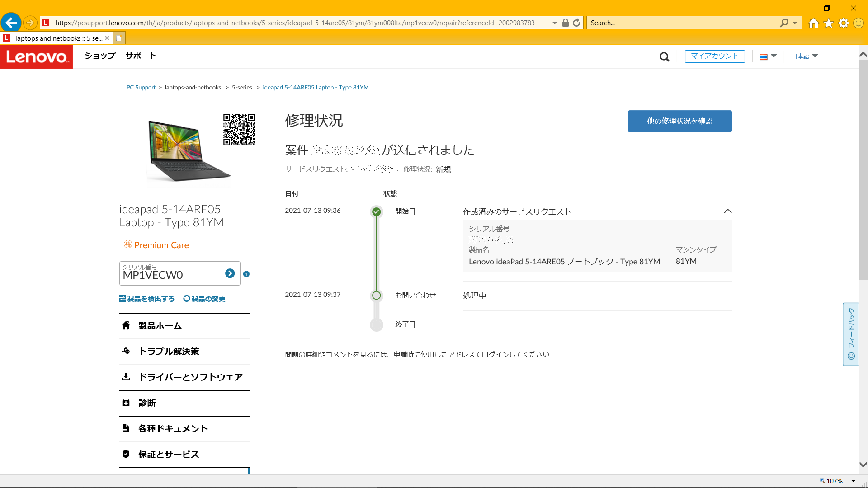
Task: Select ドライバーとソフトウェア in sidebar
Action: 184,377
